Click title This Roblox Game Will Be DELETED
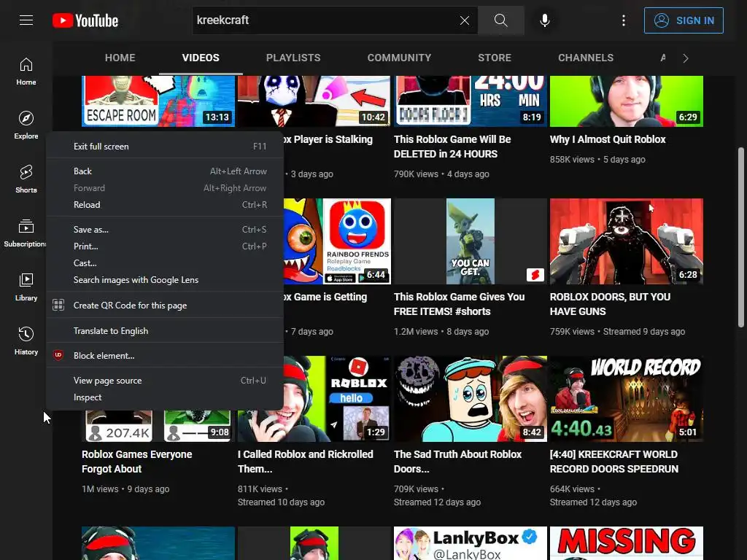This screenshot has height=560, width=747. 452,147
